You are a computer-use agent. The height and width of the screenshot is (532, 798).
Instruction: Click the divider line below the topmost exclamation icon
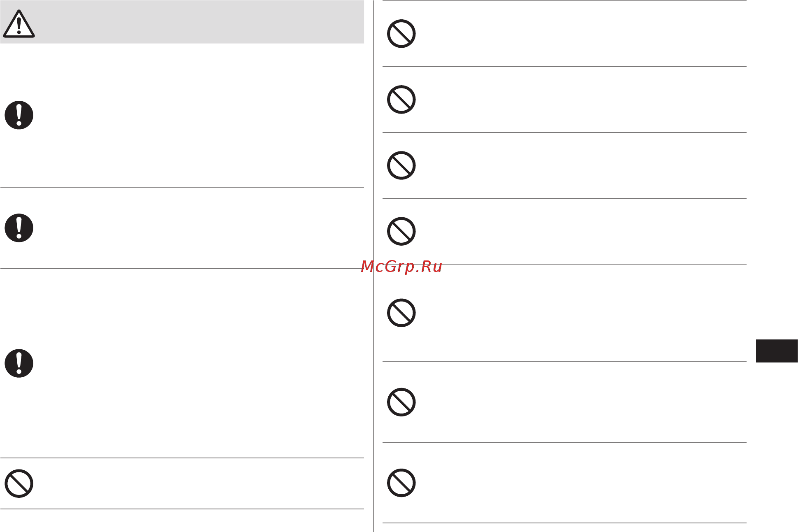182,187
